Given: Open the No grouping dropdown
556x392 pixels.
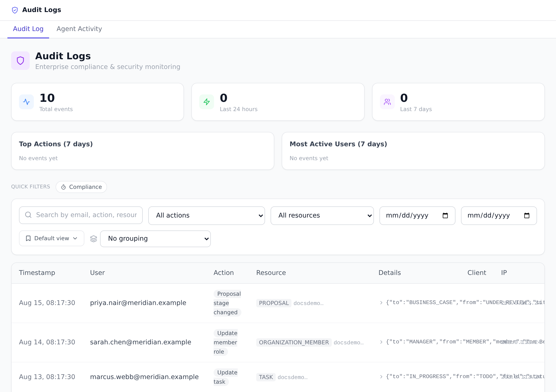Looking at the screenshot, I should click(155, 239).
